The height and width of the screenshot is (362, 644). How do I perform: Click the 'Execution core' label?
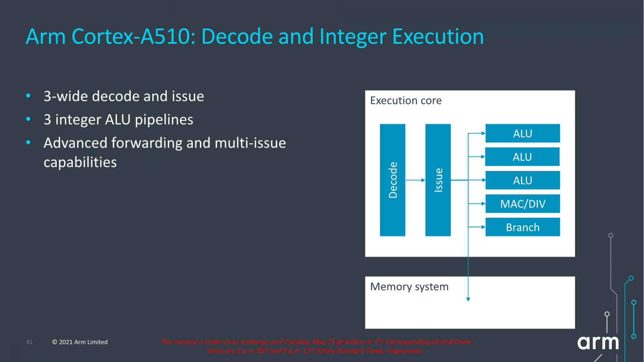click(406, 101)
